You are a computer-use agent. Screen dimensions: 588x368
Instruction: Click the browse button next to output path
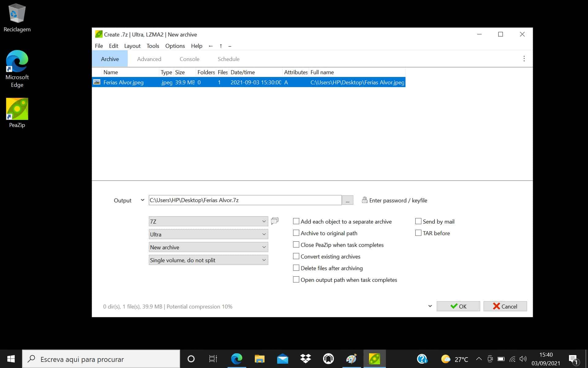click(x=347, y=200)
